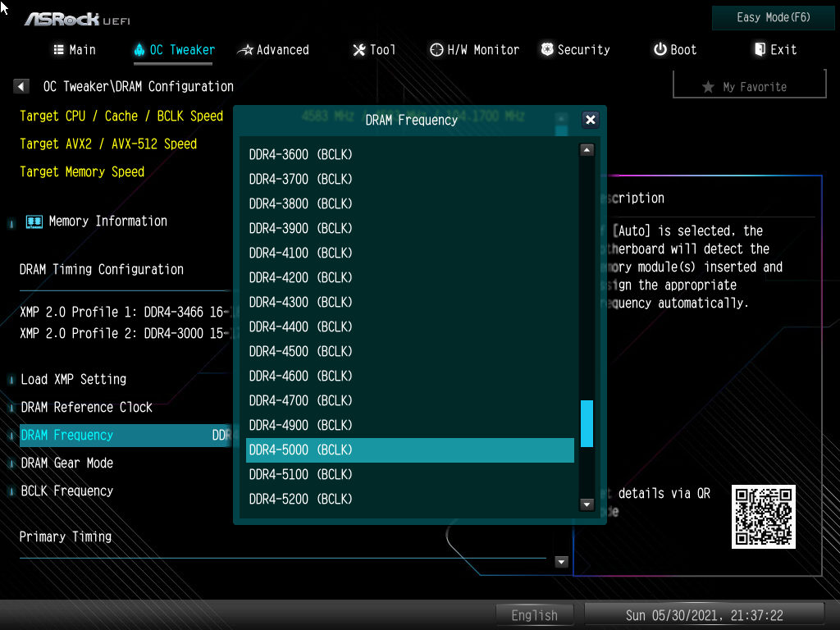Close the DRAM Frequency popup
The width and height of the screenshot is (840, 630).
point(590,120)
